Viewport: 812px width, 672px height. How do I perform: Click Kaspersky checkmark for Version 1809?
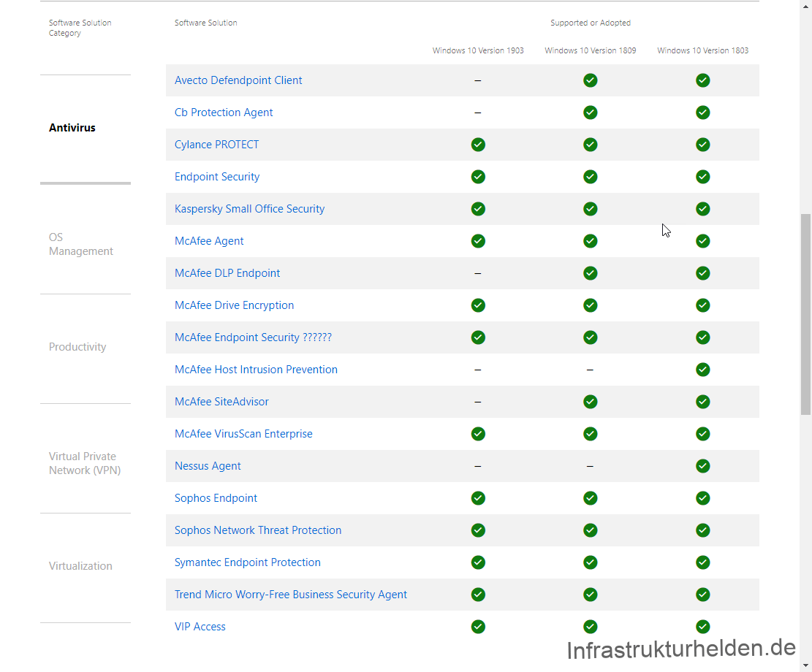tap(591, 209)
